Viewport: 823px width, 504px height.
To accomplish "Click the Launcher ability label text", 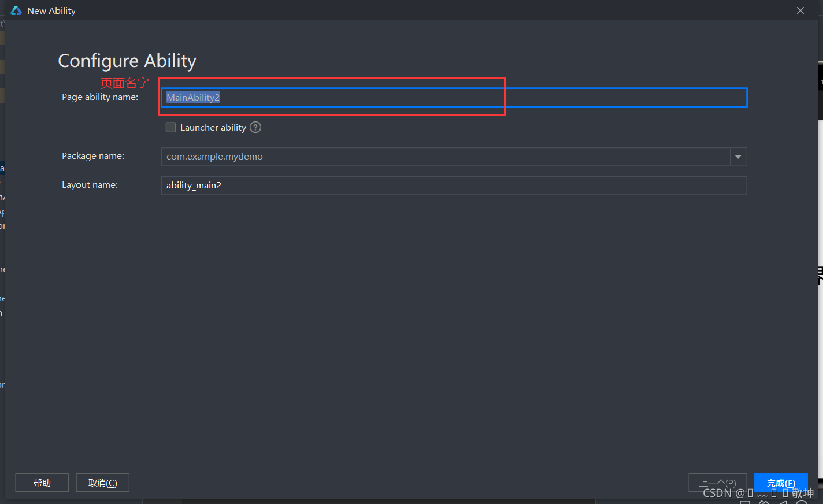I will pos(213,127).
